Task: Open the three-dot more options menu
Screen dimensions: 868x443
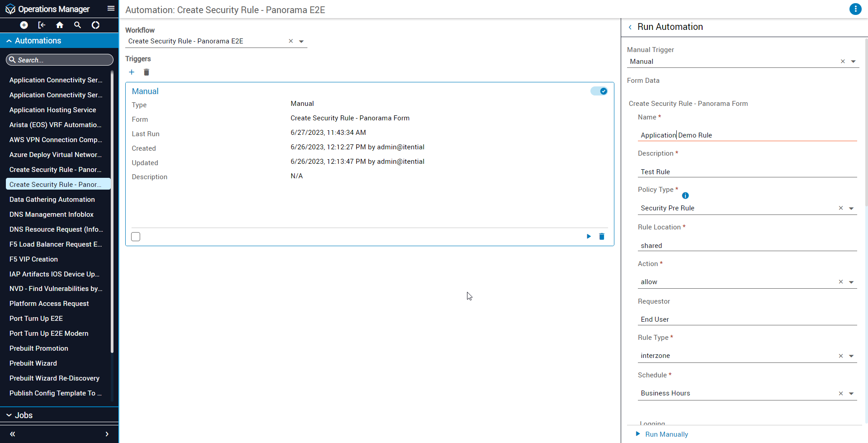Action: (855, 9)
